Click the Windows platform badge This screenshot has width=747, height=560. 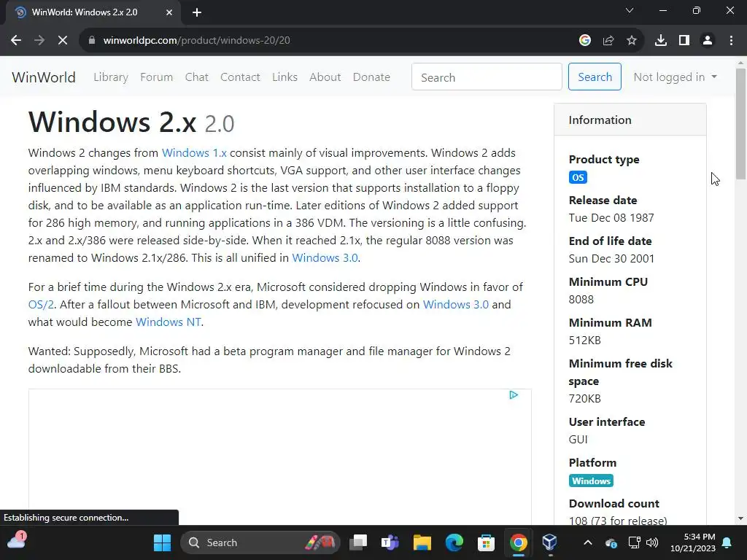pos(591,481)
